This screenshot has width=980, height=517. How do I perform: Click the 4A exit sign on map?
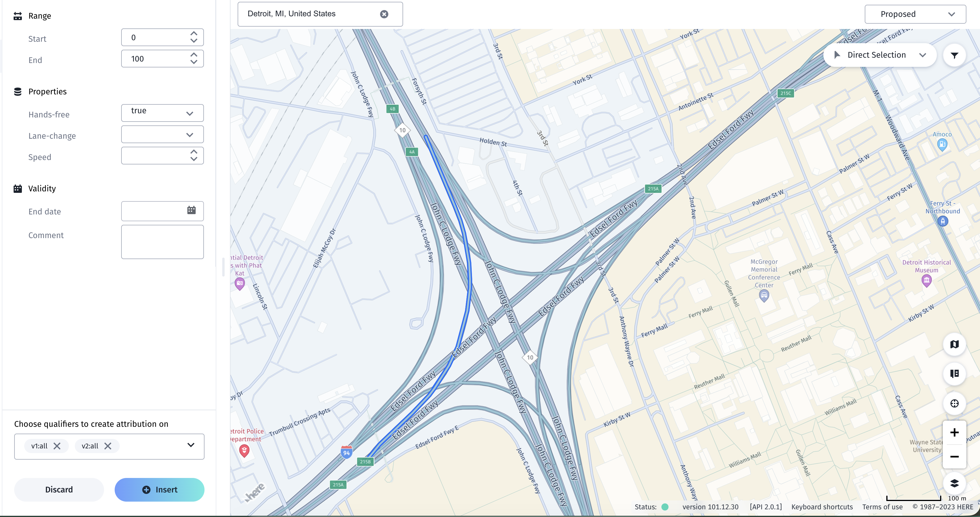point(412,152)
